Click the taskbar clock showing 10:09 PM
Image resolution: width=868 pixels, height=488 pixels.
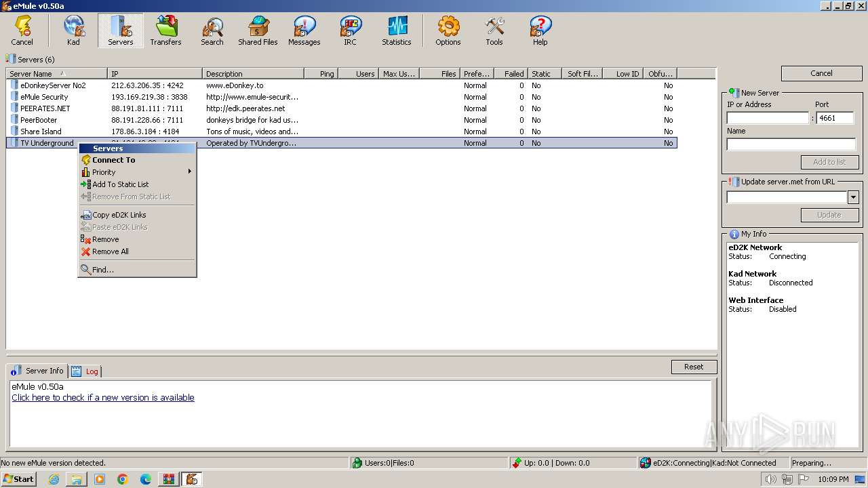click(833, 479)
